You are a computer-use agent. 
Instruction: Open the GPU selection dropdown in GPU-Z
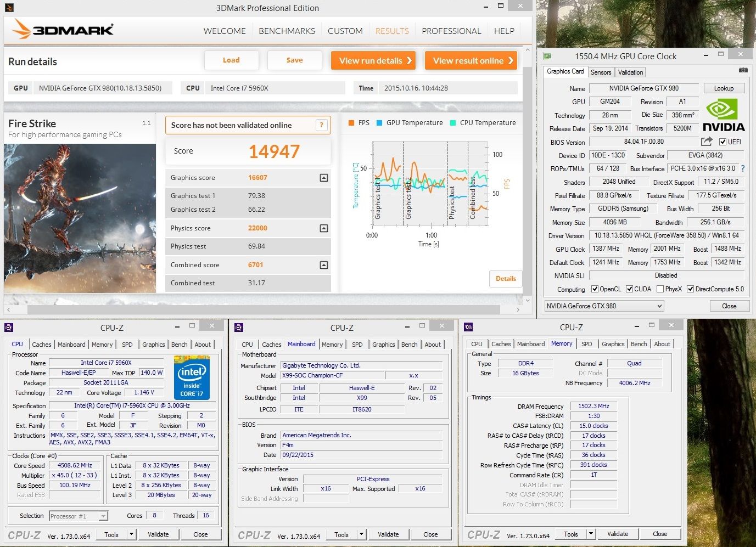(604, 306)
